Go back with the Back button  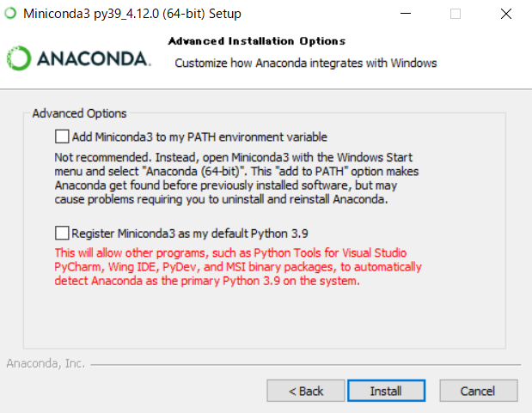pyautogui.click(x=306, y=391)
